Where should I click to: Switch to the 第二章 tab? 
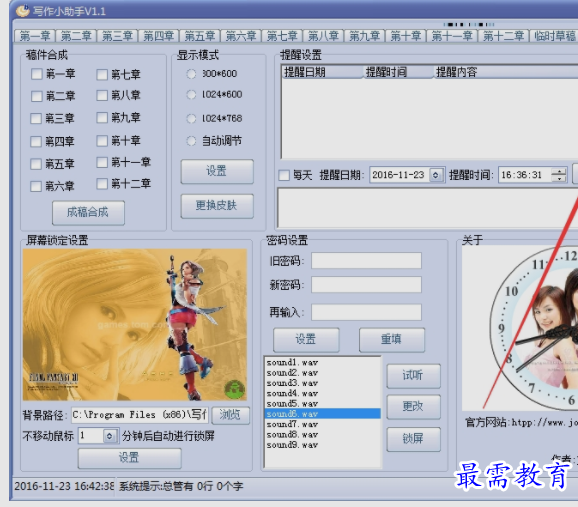tap(76, 36)
